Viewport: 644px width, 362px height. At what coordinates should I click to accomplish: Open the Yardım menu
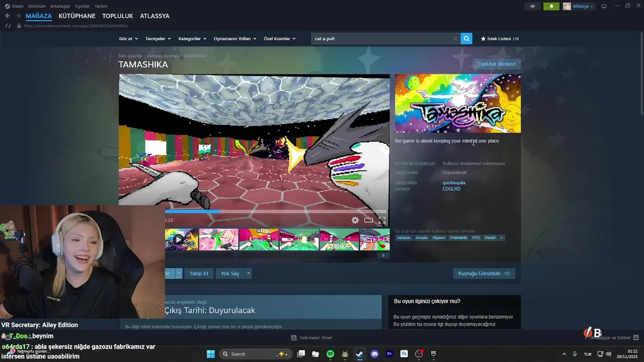click(101, 6)
